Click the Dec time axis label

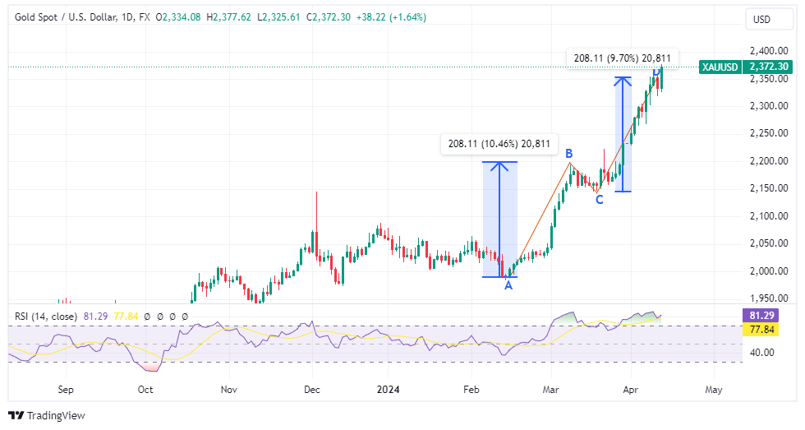pos(312,389)
